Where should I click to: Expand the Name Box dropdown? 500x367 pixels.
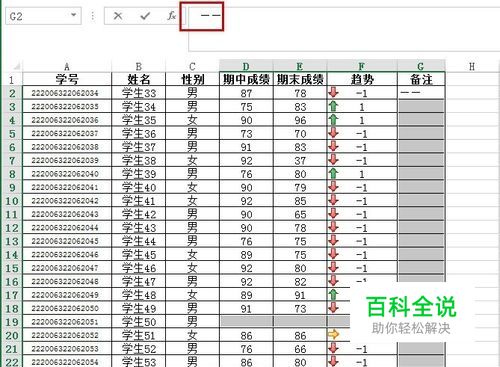pyautogui.click(x=74, y=15)
